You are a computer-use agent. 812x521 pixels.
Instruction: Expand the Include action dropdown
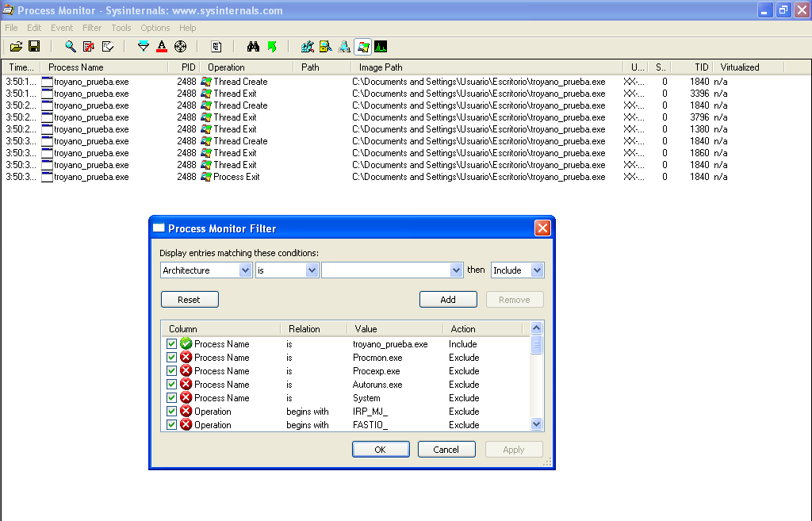pyautogui.click(x=538, y=270)
